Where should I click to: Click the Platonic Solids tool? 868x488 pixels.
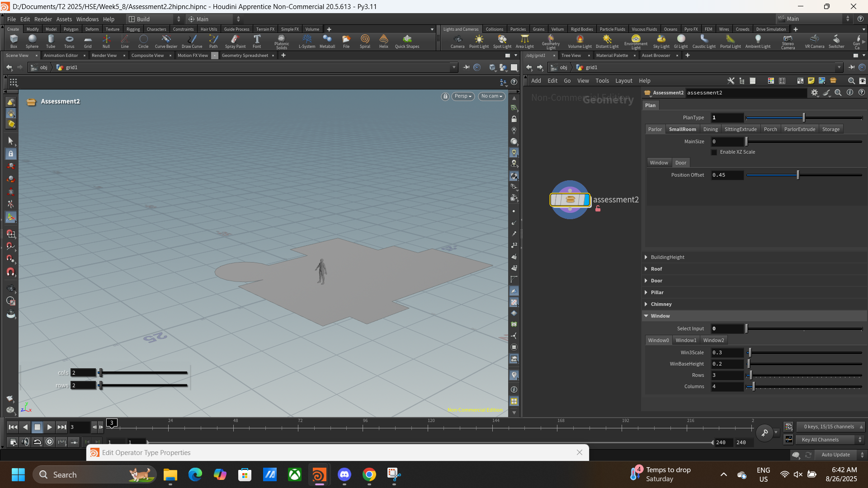[x=282, y=42]
